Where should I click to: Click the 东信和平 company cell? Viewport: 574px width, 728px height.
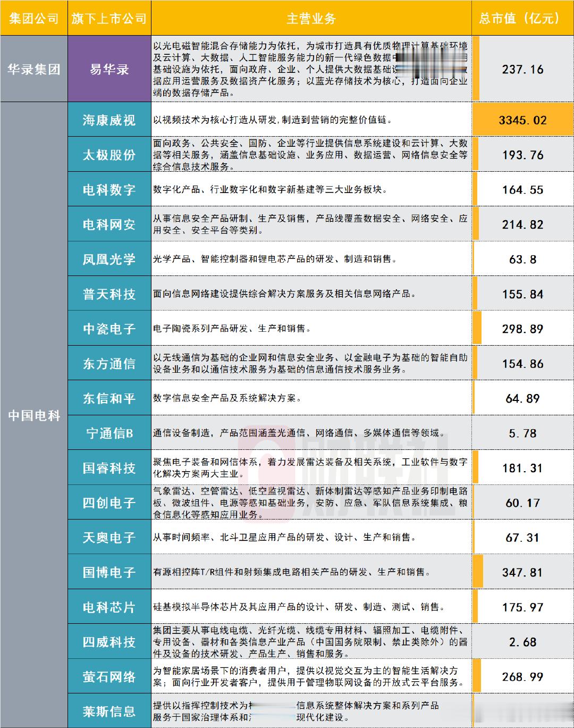(x=109, y=398)
